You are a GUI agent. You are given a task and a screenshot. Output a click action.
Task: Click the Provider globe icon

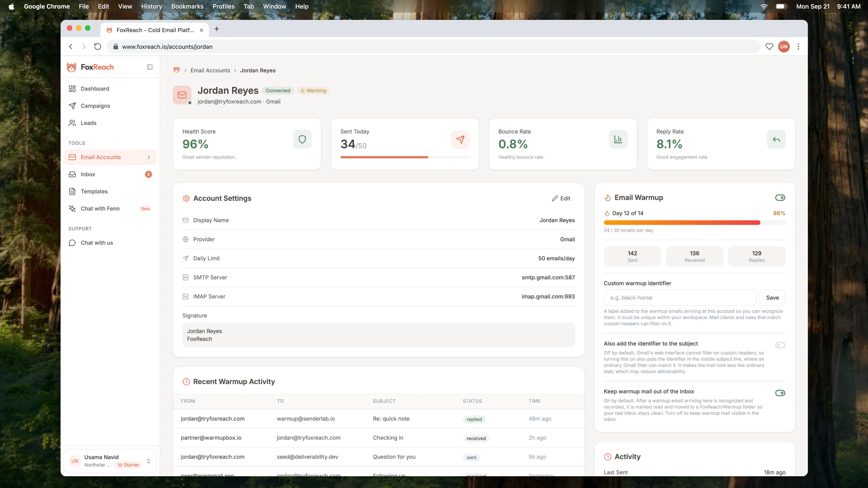[185, 239]
